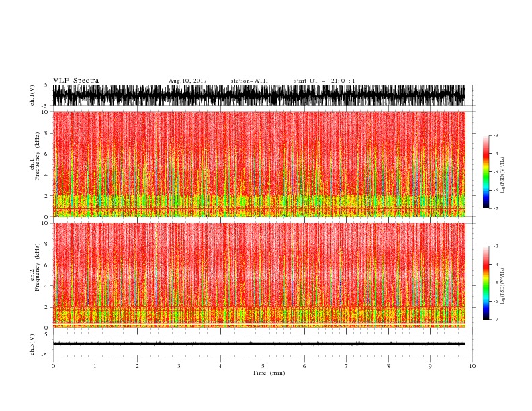532x411 pixels.
Task: Click the '-7' value on ch.2 colorbar
Action: pyautogui.click(x=495, y=320)
